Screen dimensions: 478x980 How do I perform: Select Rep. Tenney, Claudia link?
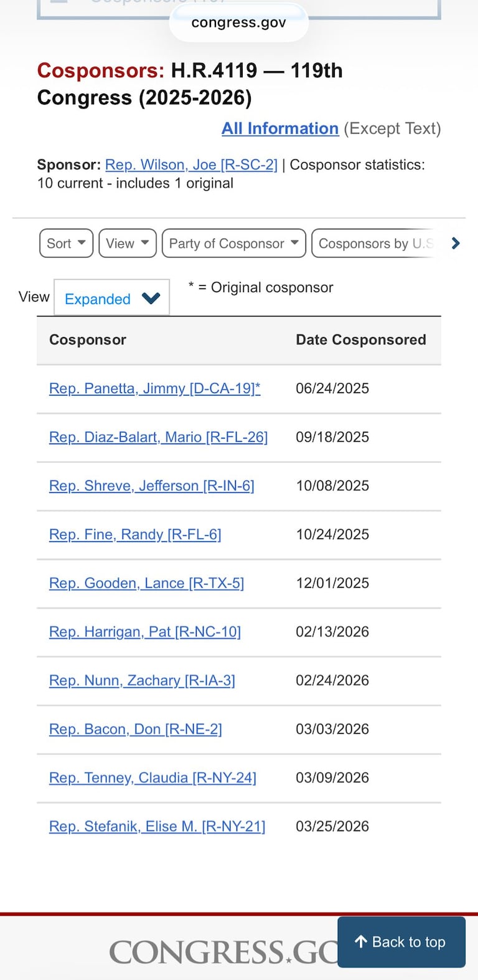pos(152,777)
